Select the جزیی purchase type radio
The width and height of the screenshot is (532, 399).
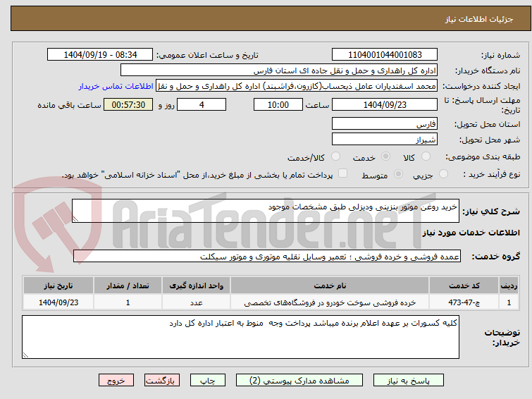[443, 174]
